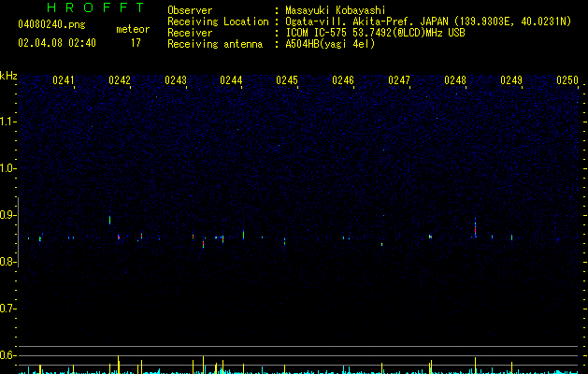Click time marker 0242
Image resolution: width=588 pixels, height=374 pixels.
tap(120, 80)
